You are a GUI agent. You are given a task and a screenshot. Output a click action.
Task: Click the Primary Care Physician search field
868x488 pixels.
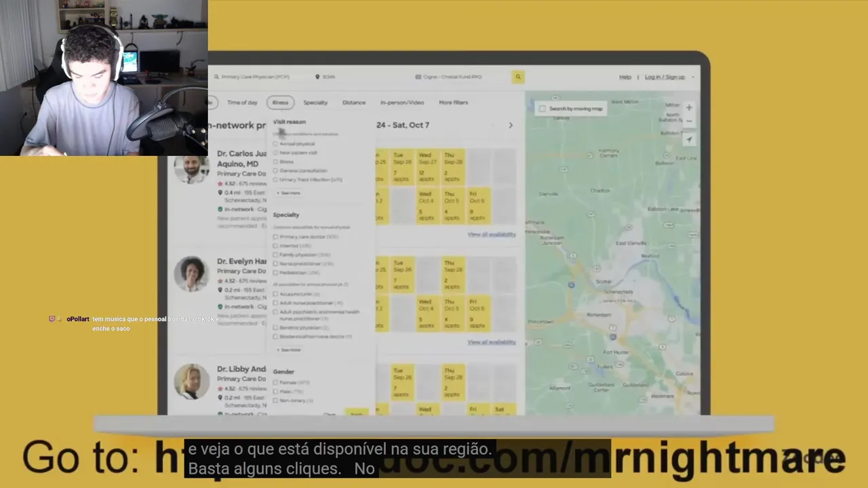[254, 77]
